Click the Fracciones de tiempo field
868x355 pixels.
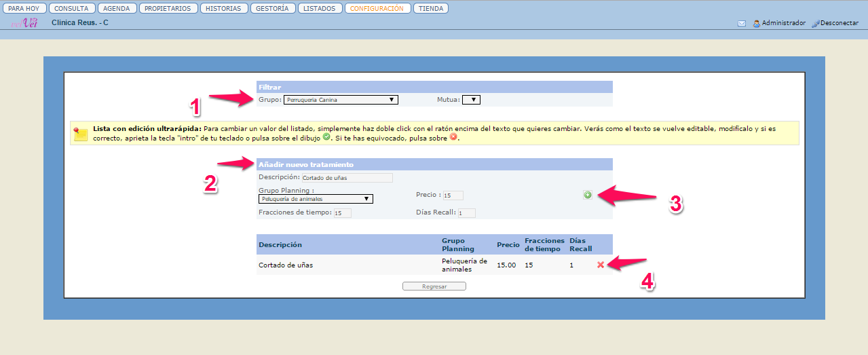pyautogui.click(x=342, y=213)
